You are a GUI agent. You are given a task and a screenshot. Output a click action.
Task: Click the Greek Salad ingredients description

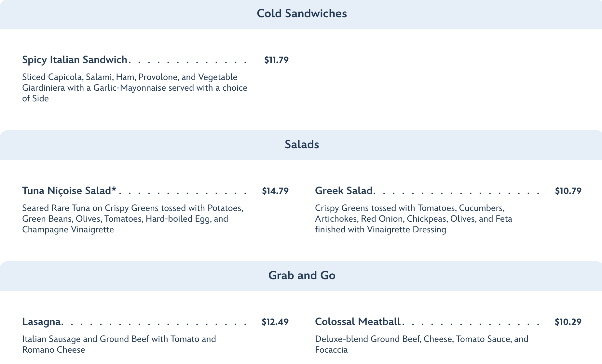click(413, 219)
